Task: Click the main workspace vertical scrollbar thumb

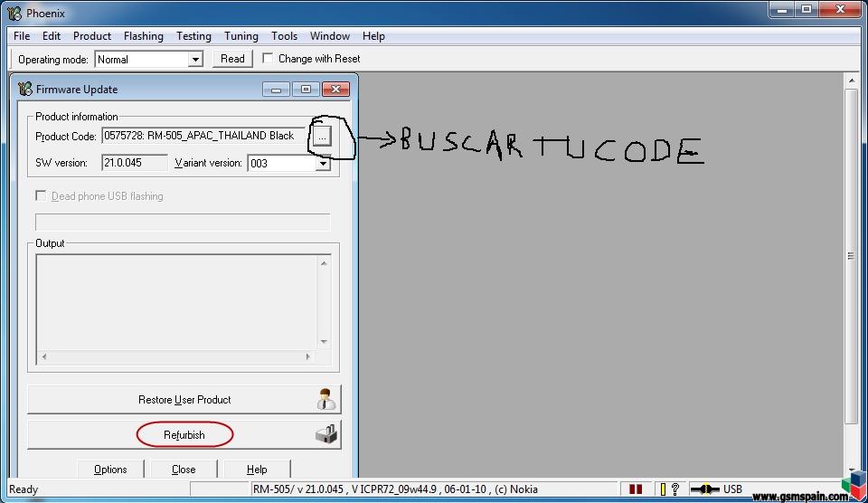Action: [x=852, y=256]
